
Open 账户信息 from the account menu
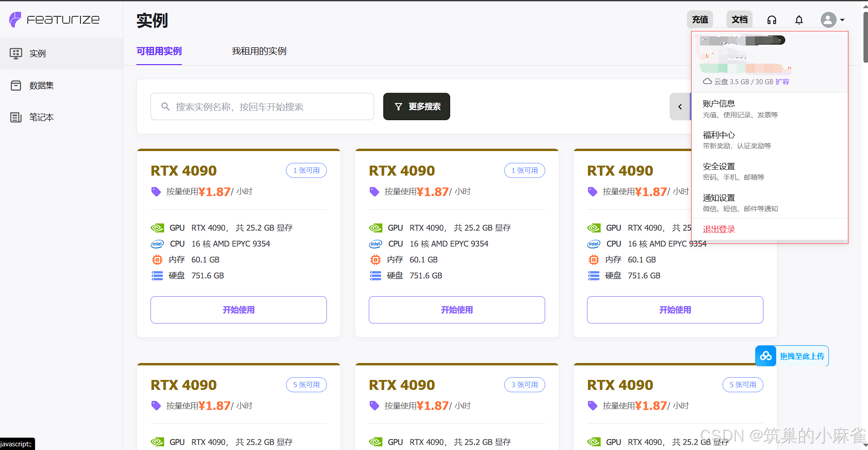(x=719, y=103)
